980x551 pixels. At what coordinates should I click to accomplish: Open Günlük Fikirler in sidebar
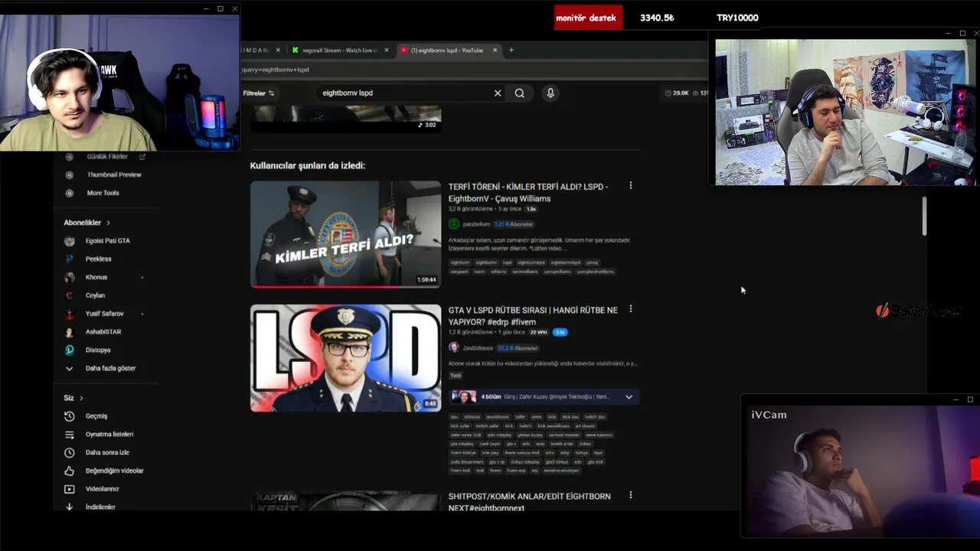[x=107, y=157]
